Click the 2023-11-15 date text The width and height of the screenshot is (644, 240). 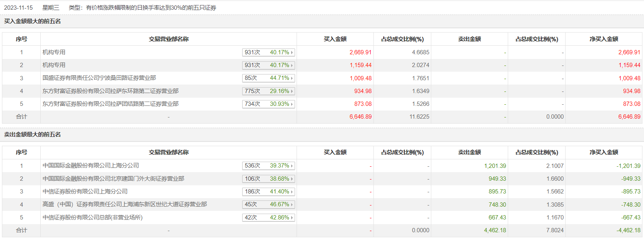(x=18, y=8)
